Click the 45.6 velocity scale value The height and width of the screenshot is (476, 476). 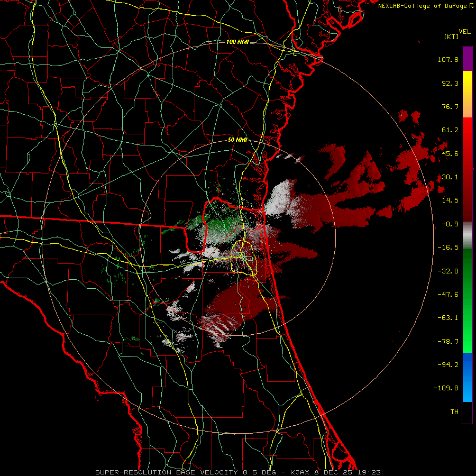point(450,153)
